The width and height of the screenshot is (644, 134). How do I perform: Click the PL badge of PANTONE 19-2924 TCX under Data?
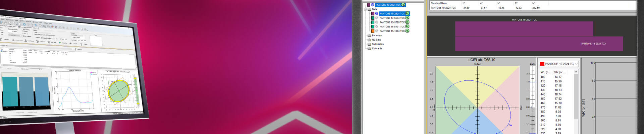408,14
